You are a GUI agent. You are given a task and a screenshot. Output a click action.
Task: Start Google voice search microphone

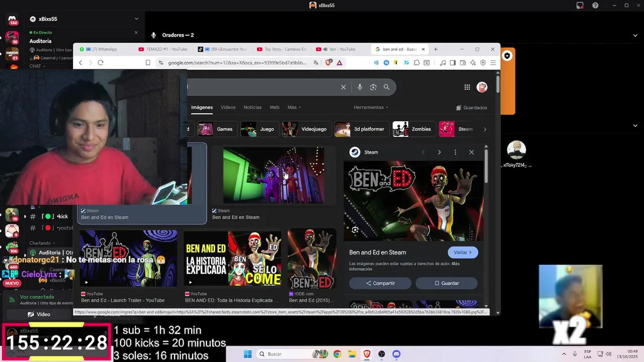tap(360, 87)
